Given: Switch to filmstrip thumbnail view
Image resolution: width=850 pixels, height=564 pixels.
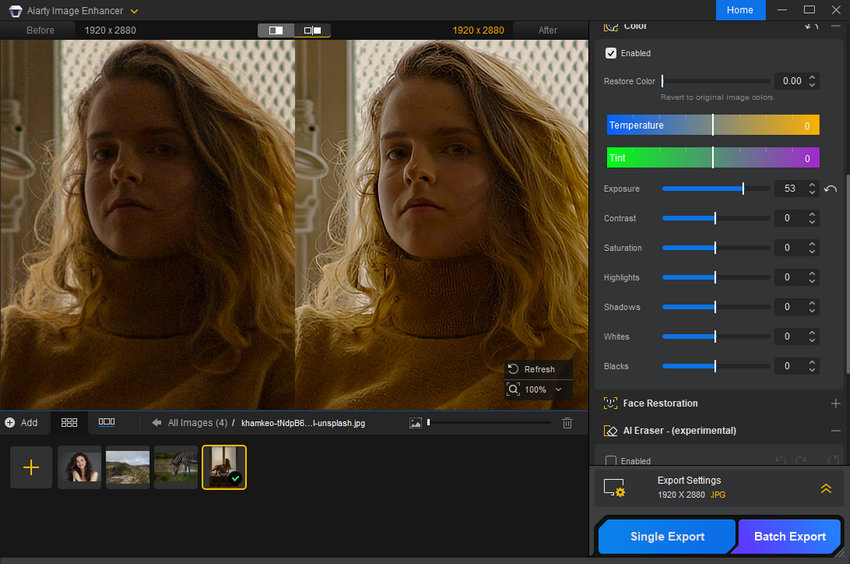Looking at the screenshot, I should tap(106, 423).
